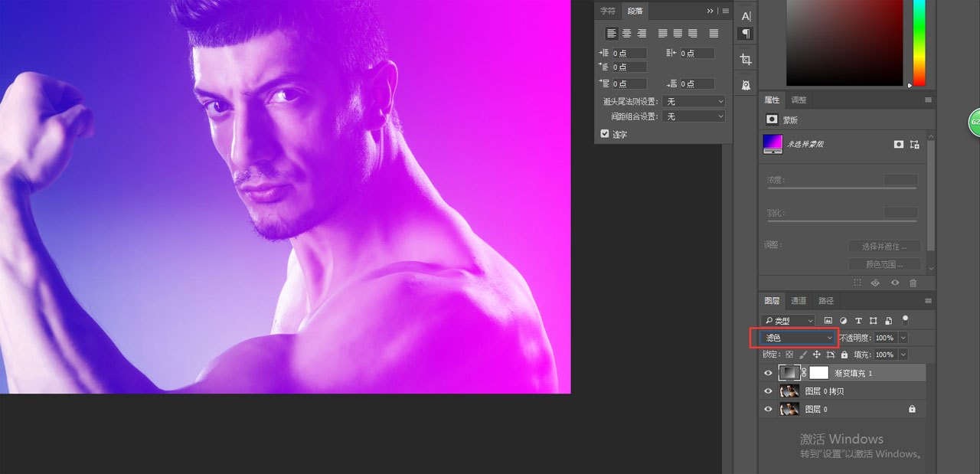Screen dimensions: 980x474
Task: Switch to the 属性 tab
Action: pos(772,100)
